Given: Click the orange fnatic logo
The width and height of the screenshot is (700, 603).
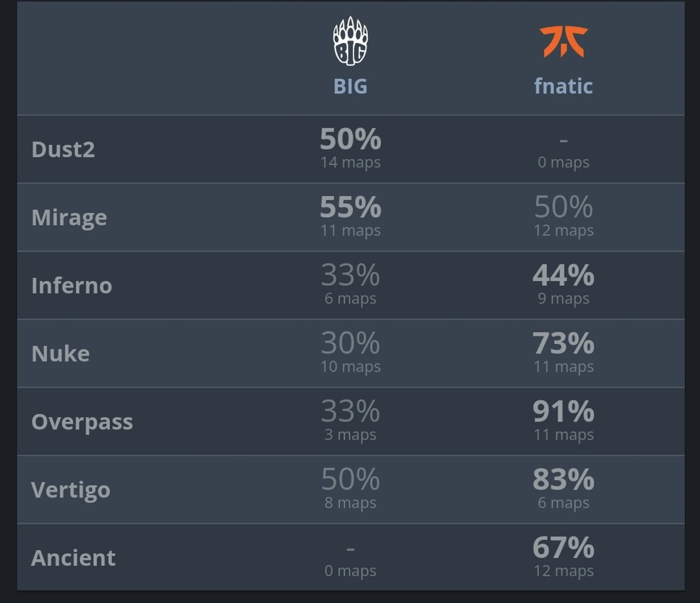Looking at the screenshot, I should click(563, 42).
